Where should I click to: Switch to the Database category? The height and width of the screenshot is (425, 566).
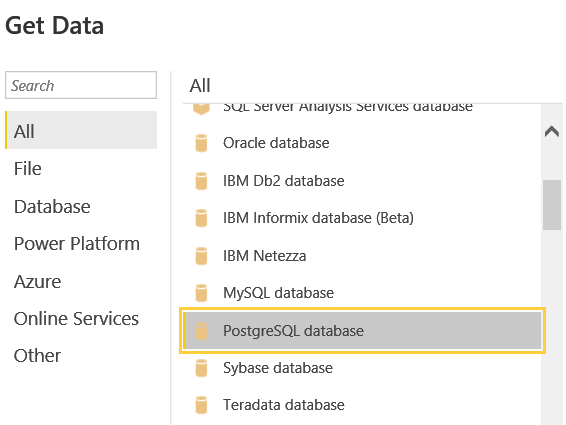click(52, 207)
